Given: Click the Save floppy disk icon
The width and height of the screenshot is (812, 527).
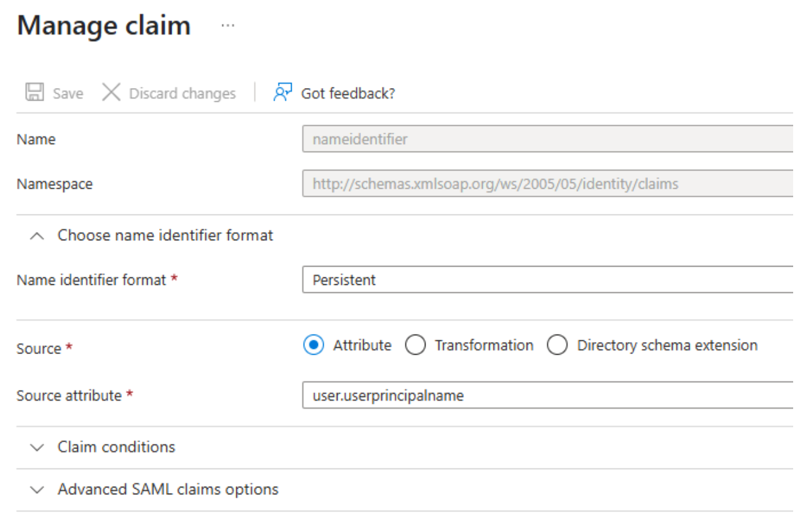Looking at the screenshot, I should (x=35, y=92).
